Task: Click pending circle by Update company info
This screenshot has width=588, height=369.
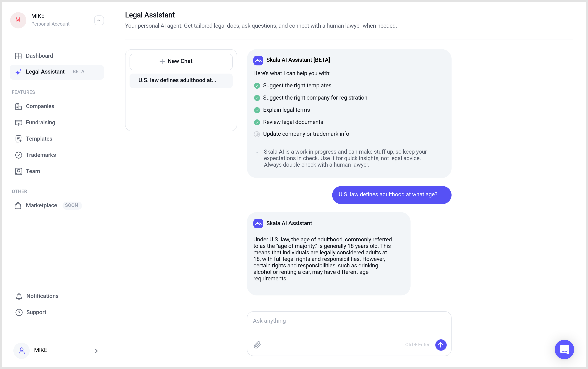Action: coord(257,134)
